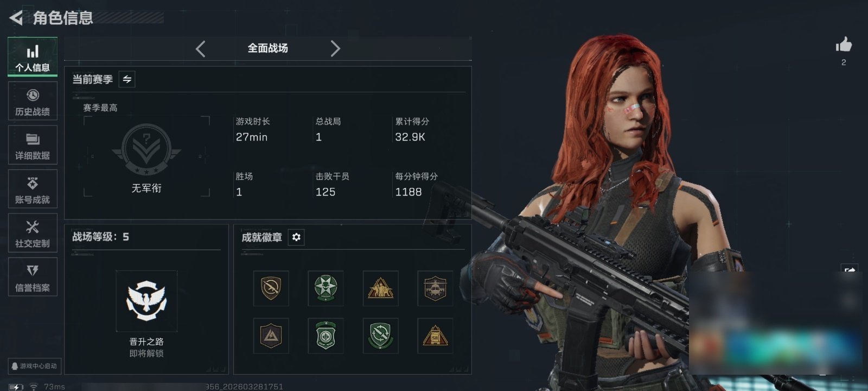
Task: Open the 社交定制 customization section
Action: pos(33,234)
